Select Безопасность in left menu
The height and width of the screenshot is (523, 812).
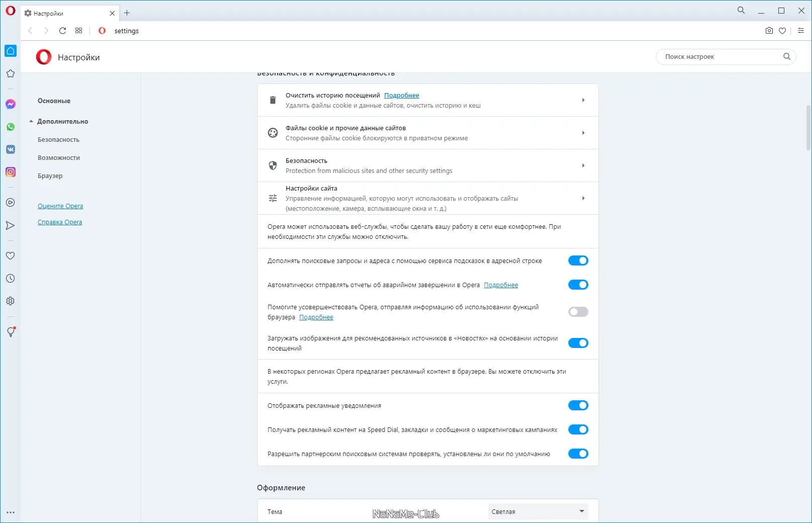coord(58,139)
